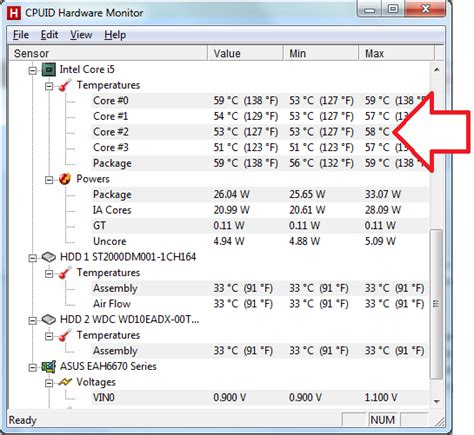
Task: Collapse the HDD 2 WDC tree node
Action: (x=32, y=320)
